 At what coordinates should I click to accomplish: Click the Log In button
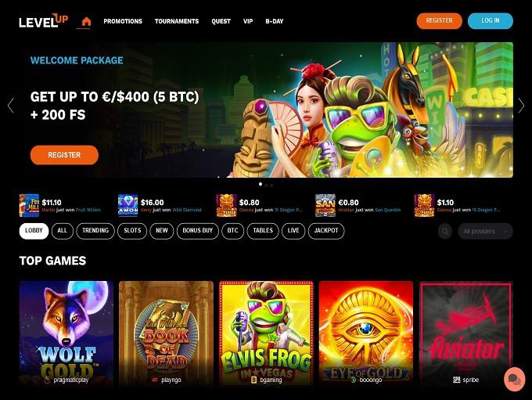[491, 21]
